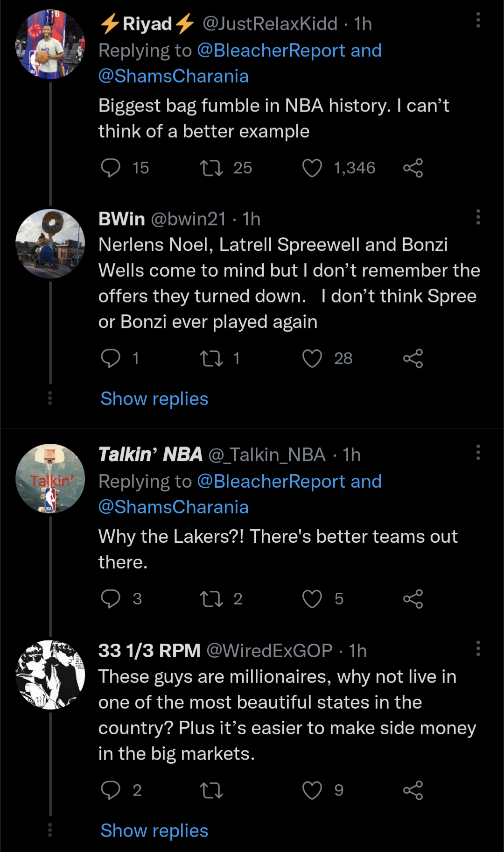504x852 pixels.
Task: Open more options for Riyad's tweet
Action: 478,21
